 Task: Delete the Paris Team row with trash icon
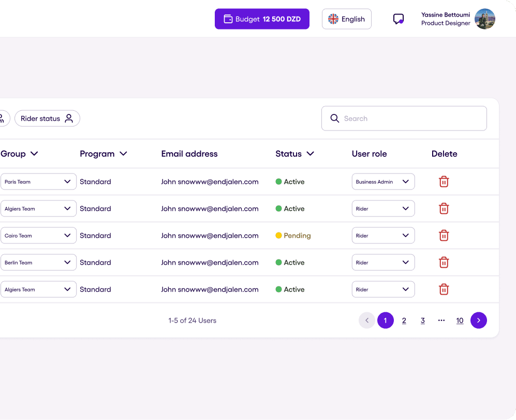pos(444,182)
